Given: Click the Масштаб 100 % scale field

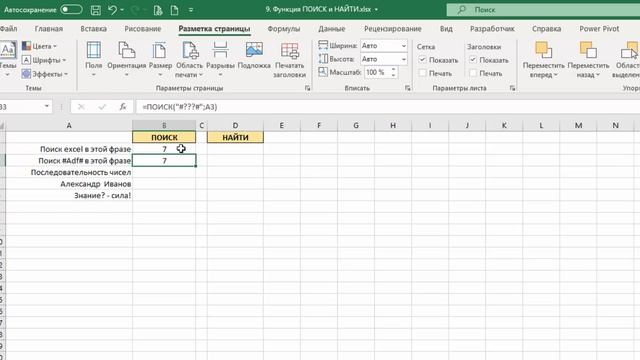Looking at the screenshot, I should pyautogui.click(x=378, y=72).
